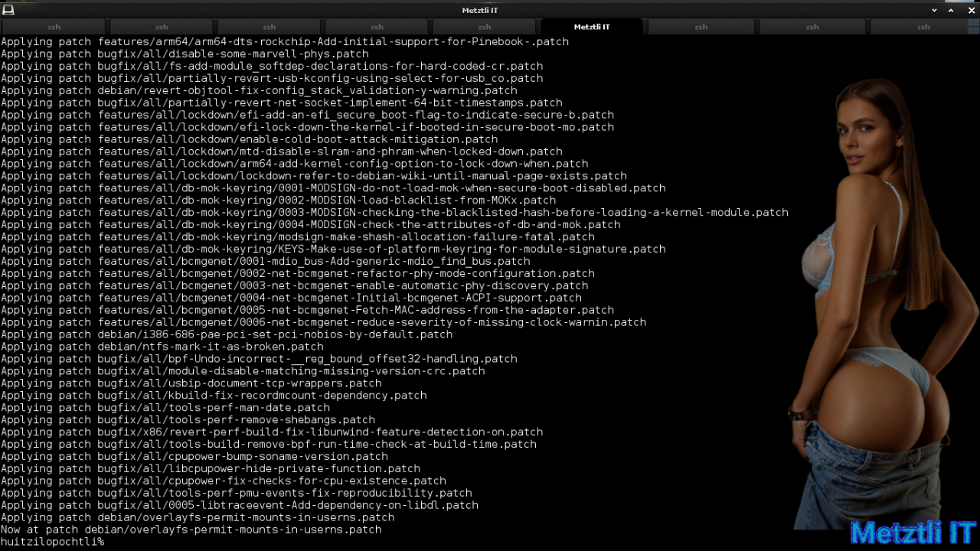Click the tools-build-remove-bpf-run-time-check line

[269, 445]
